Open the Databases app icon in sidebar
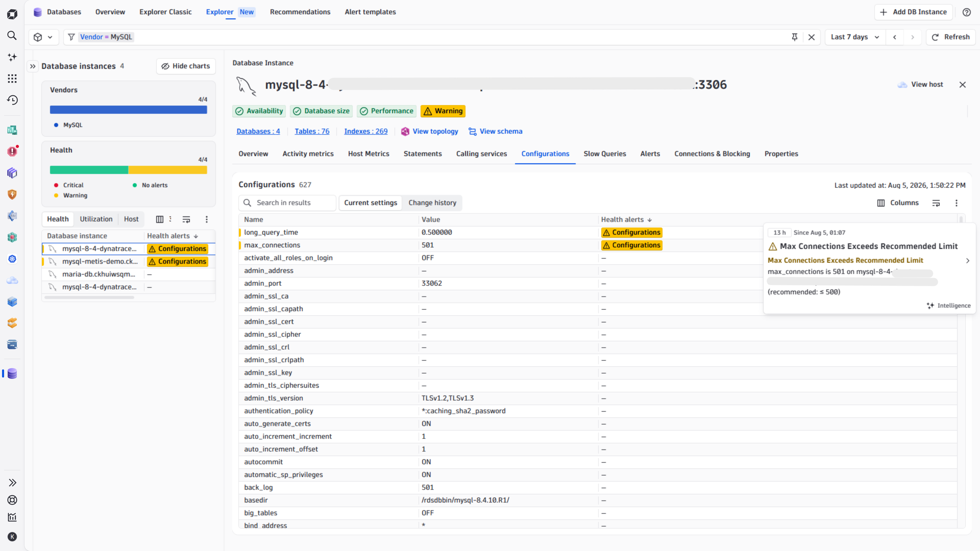 [x=12, y=373]
